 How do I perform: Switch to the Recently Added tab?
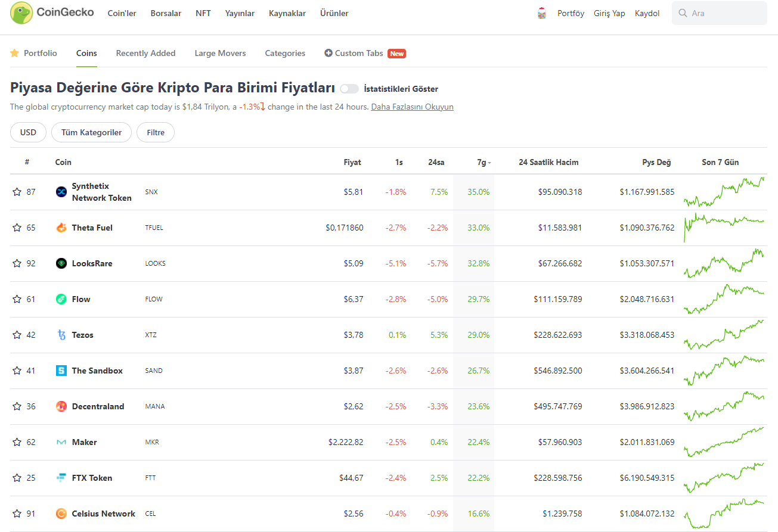145,53
